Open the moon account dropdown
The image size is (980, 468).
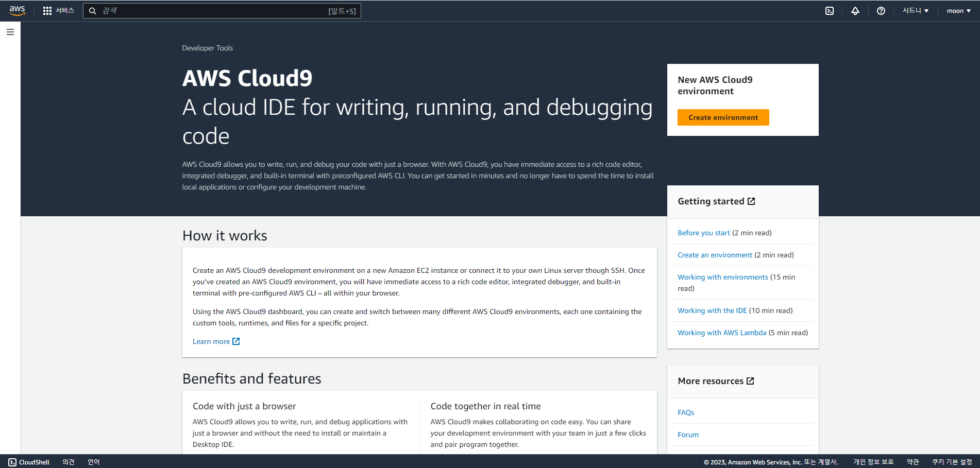pos(959,11)
